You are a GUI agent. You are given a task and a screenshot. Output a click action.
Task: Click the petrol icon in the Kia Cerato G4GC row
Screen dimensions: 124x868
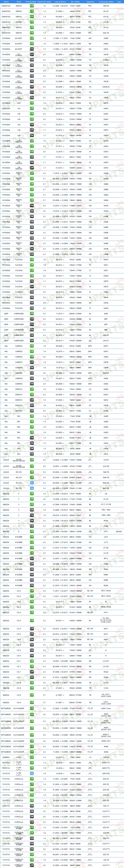[32, 395]
